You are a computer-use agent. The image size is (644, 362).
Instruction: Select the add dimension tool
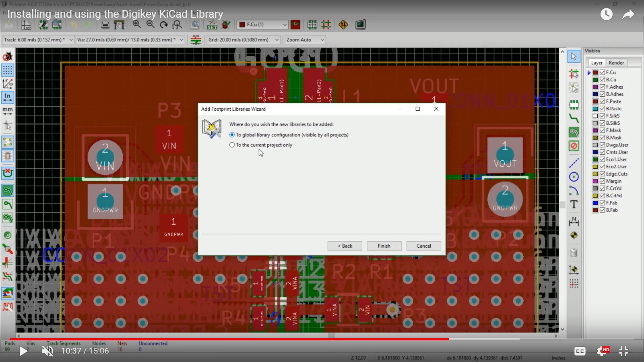[x=574, y=221]
